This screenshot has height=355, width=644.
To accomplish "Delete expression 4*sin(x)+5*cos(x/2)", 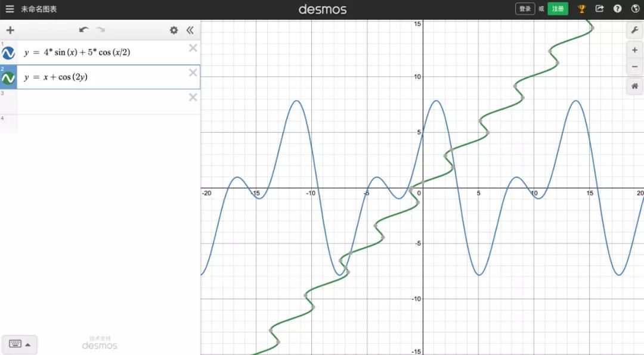I will [193, 48].
